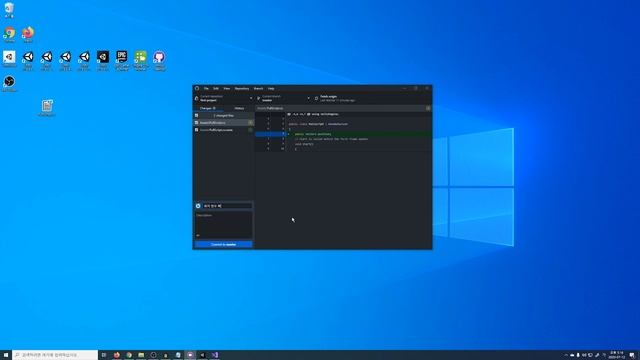Screen dimensions: 640x360
Task: Click the modified status icon of first file
Action: 250,122
